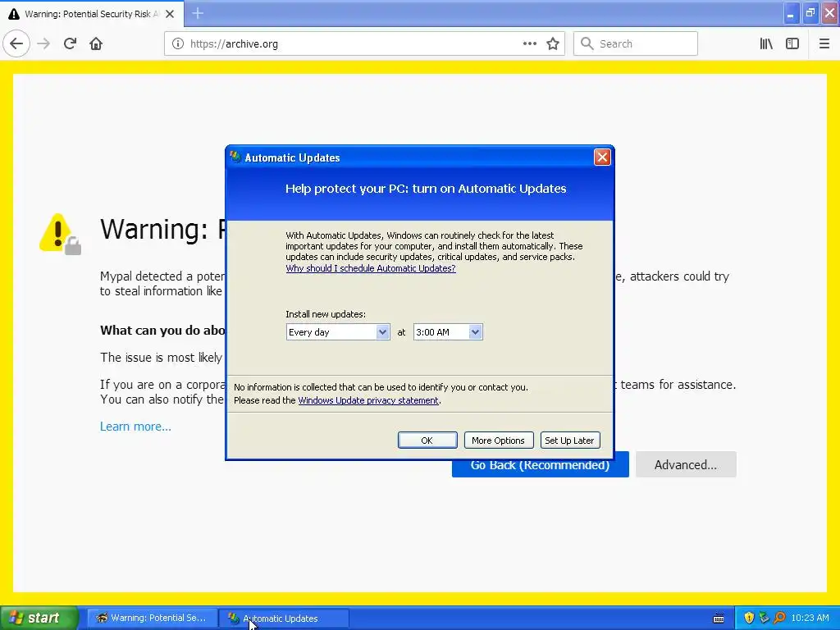Viewport: 840px width, 630px height.
Task: Open Windows Update privacy statement link
Action: click(368, 400)
